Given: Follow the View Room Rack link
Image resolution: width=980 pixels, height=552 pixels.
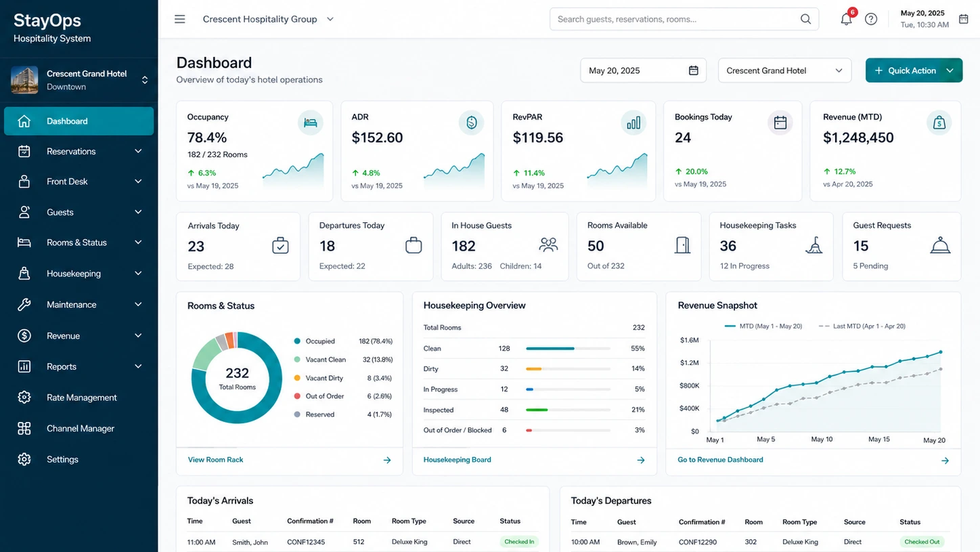Looking at the screenshot, I should click(x=215, y=460).
